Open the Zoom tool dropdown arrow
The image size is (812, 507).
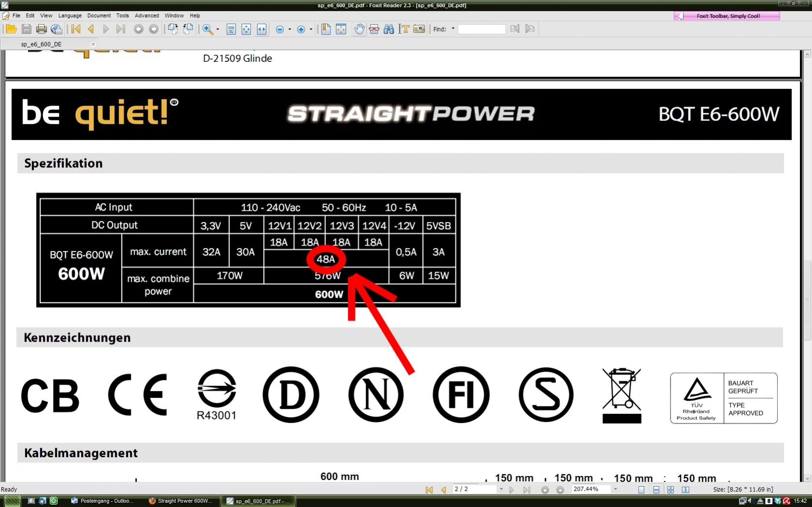pos(218,29)
